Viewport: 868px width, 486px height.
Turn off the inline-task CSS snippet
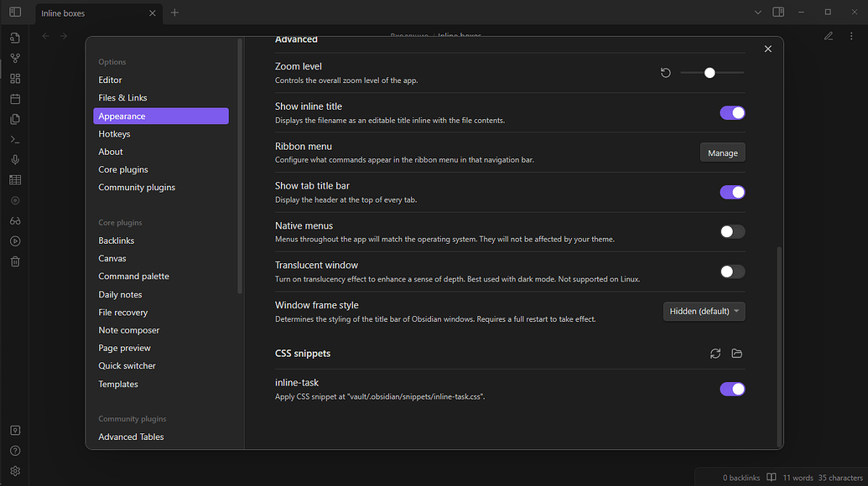coord(731,389)
